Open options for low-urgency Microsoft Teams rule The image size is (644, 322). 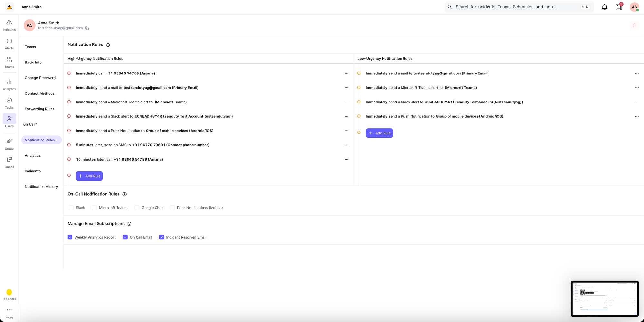coord(637,88)
